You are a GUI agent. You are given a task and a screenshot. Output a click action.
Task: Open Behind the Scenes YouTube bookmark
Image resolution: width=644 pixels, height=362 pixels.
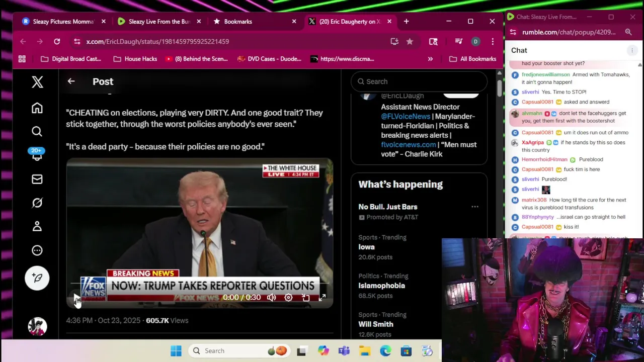(x=197, y=59)
